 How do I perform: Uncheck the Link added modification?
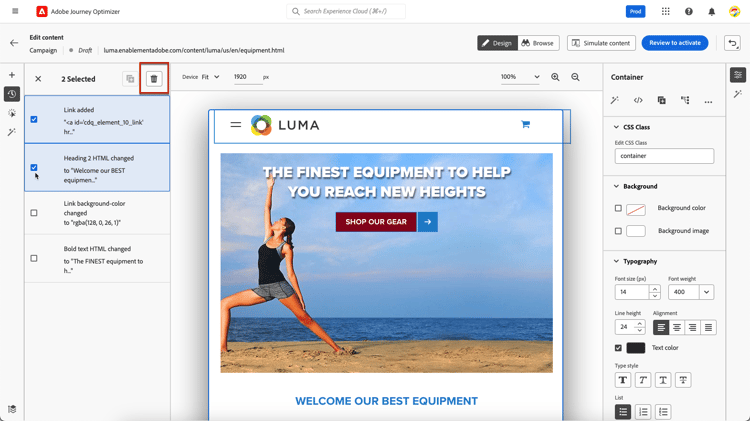(x=34, y=119)
